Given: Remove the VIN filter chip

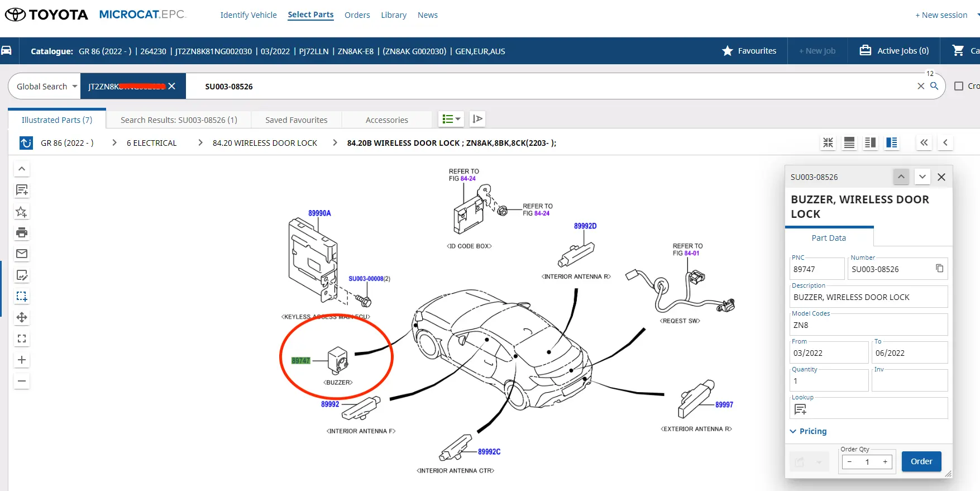Looking at the screenshot, I should 172,86.
